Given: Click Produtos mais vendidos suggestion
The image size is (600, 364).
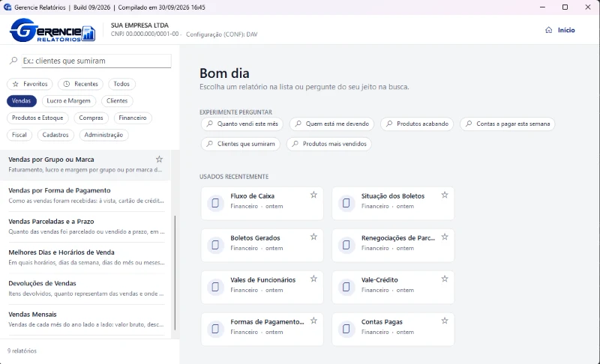Looking at the screenshot, I should (x=329, y=144).
